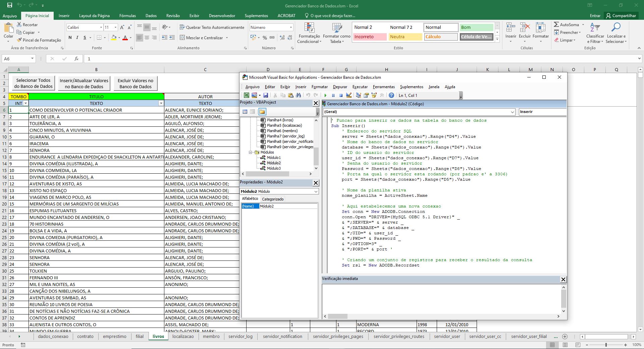Collapse the Módulos folder tree node
This screenshot has height=349, width=644.
(250, 152)
